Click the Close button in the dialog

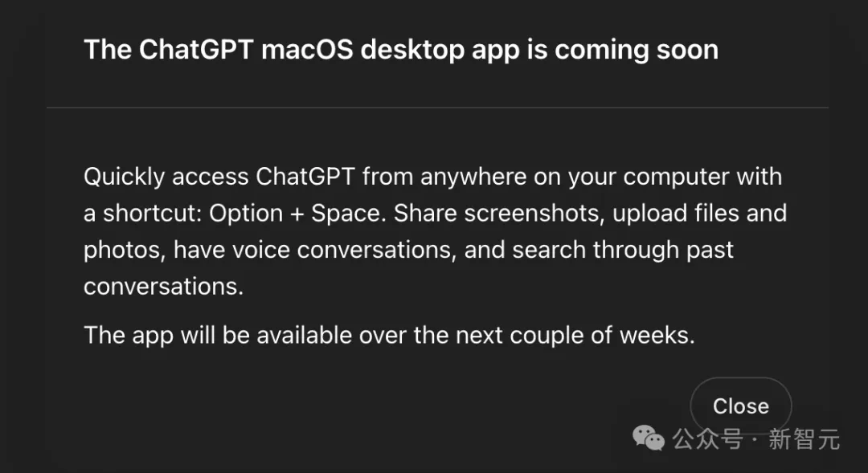pos(741,406)
